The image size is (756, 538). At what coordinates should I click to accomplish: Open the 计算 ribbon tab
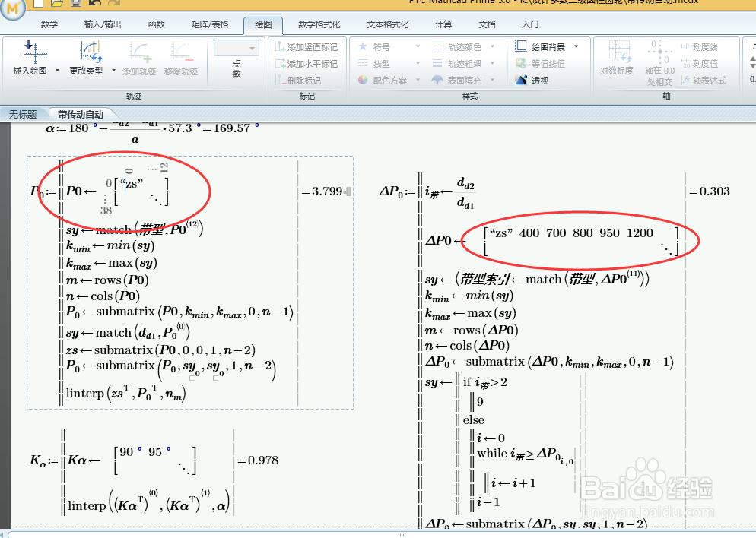pos(443,24)
